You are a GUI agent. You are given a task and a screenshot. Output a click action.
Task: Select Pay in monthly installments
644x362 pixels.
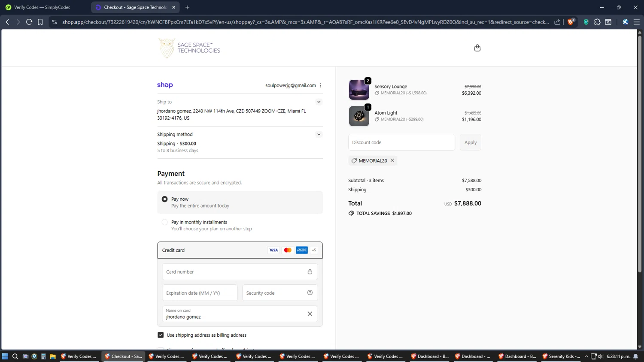pyautogui.click(x=164, y=222)
